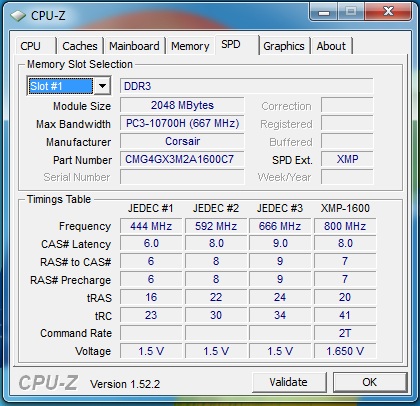Click the Memory Slot Selection group title

click(80, 64)
